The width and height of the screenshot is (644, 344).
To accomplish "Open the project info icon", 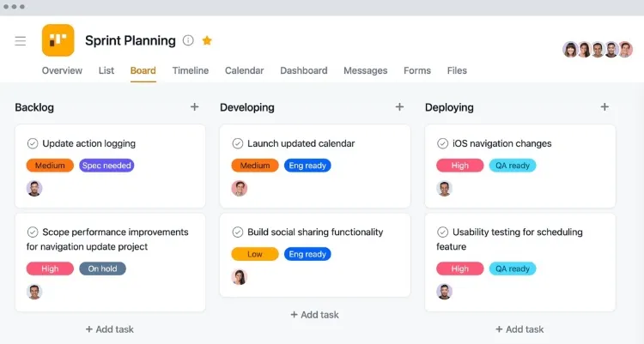I will (188, 40).
